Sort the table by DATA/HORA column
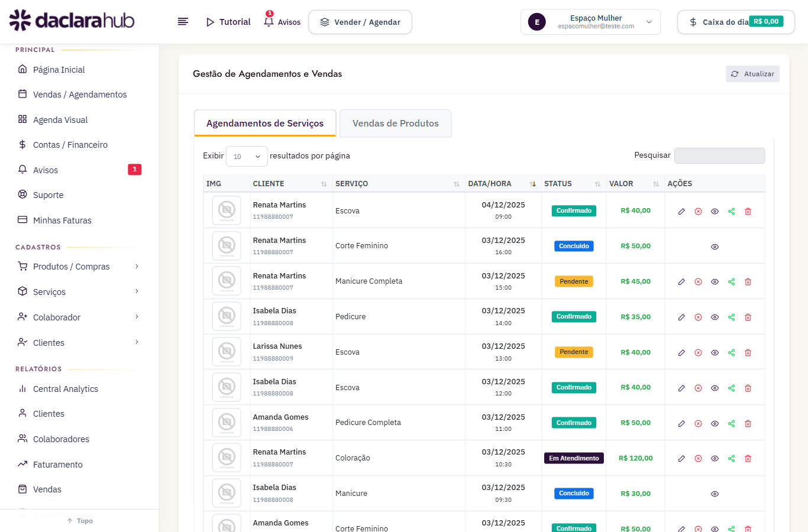The height and width of the screenshot is (532, 808). [x=503, y=184]
